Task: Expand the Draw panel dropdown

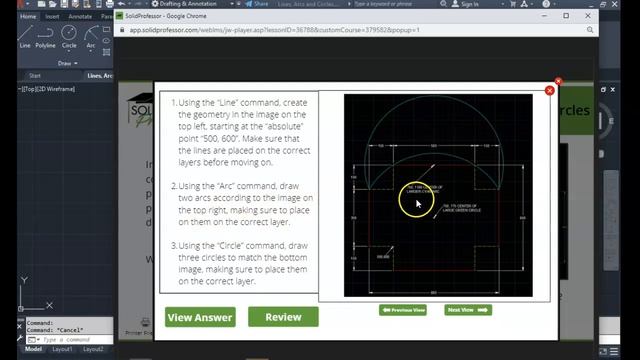Action: click(x=68, y=63)
